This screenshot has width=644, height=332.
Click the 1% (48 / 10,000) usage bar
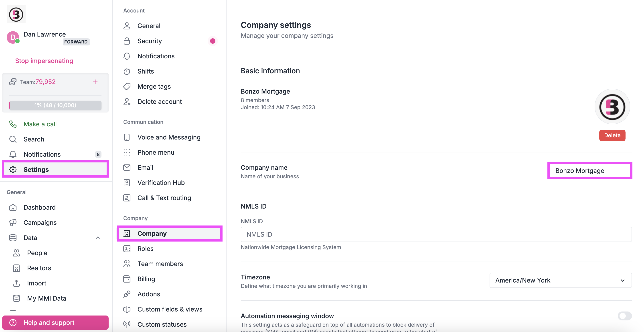[x=55, y=105]
